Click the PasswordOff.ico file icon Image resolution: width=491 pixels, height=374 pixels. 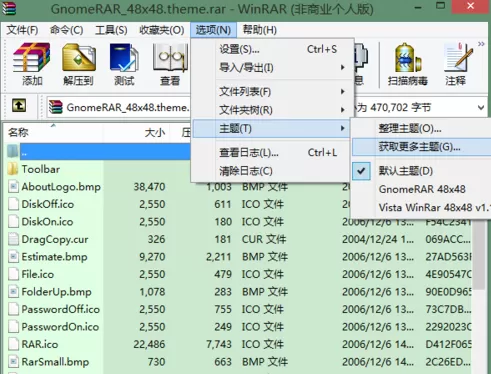[13, 309]
